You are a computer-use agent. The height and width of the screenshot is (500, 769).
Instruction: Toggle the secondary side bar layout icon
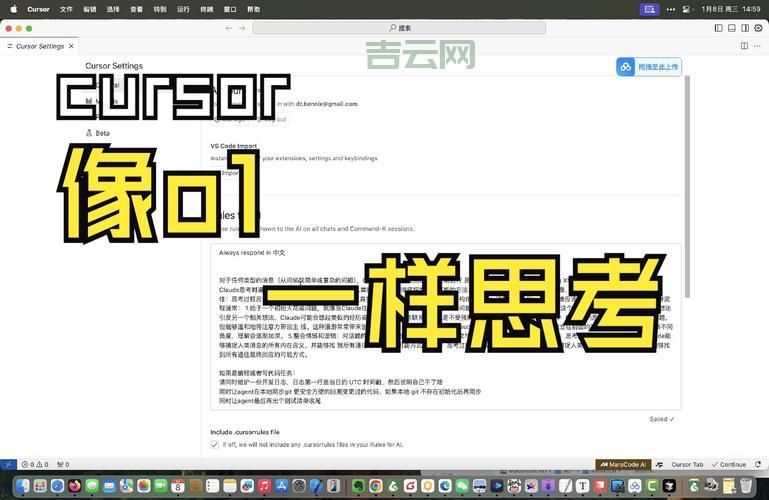[x=745, y=28]
